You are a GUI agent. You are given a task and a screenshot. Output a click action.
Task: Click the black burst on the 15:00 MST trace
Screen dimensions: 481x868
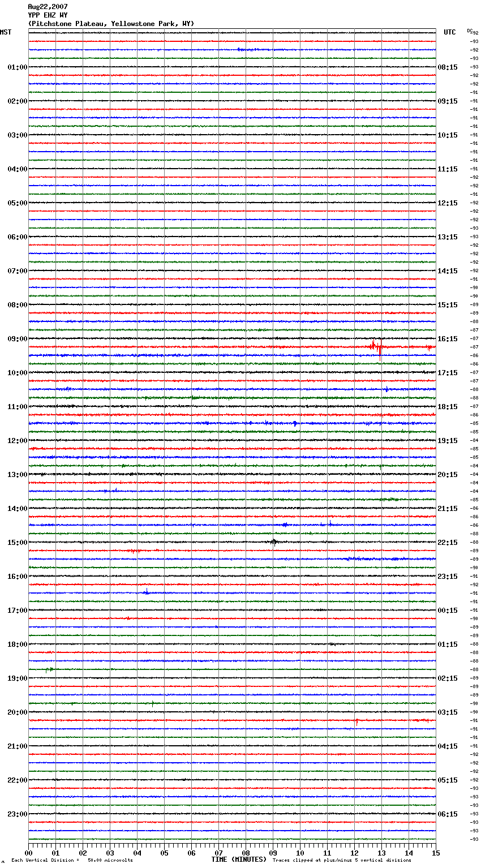click(x=274, y=542)
